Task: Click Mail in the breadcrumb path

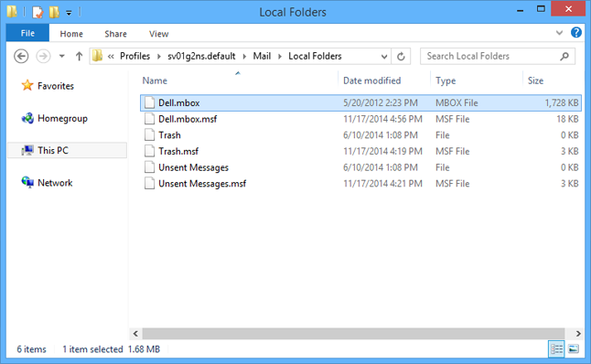Action: coord(262,56)
